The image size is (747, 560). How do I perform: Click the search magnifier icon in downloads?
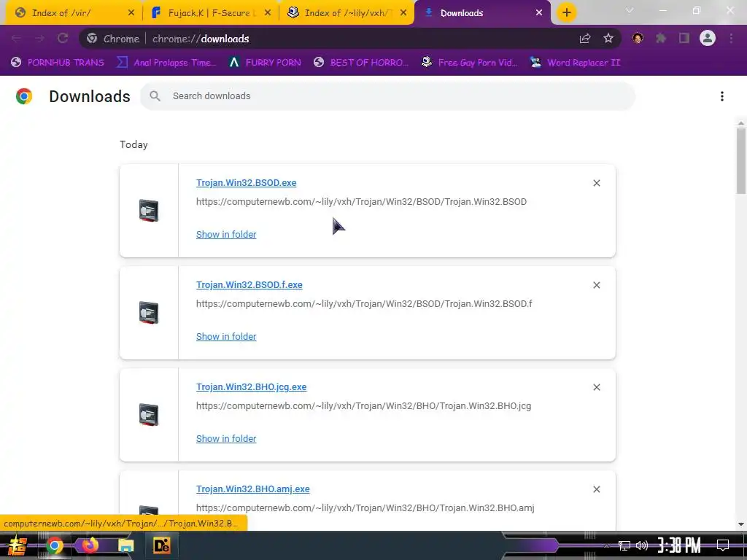click(x=155, y=96)
